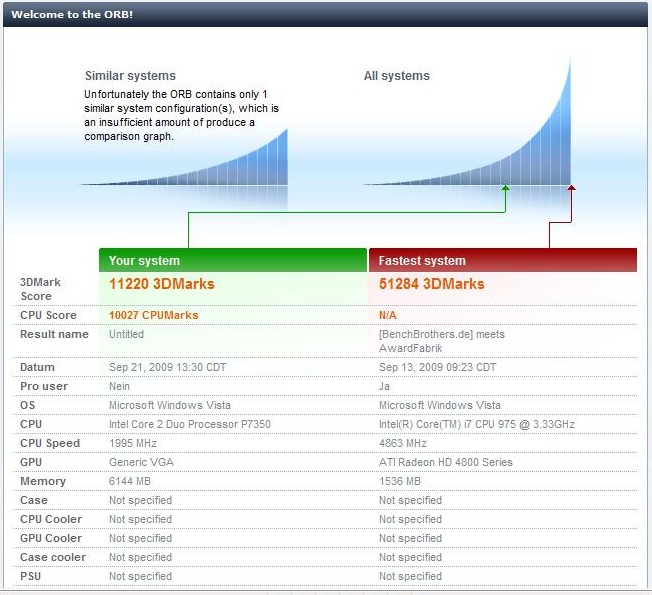652x595 pixels.
Task: Click the 'Fastest system' red header
Action: coord(503,260)
